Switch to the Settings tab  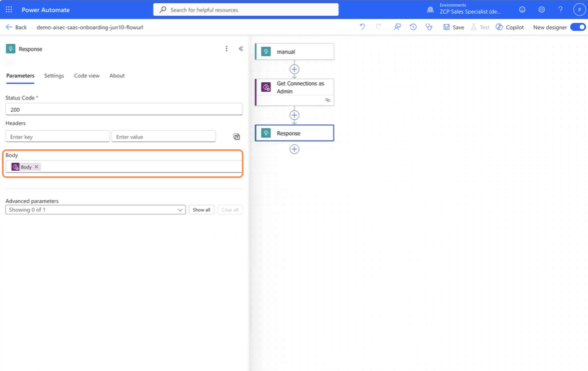coord(54,76)
